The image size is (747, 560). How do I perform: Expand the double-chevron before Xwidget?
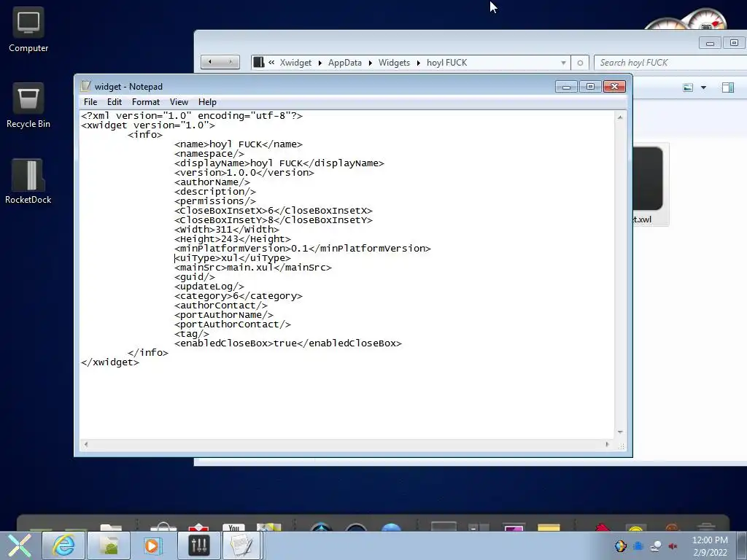pos(271,63)
